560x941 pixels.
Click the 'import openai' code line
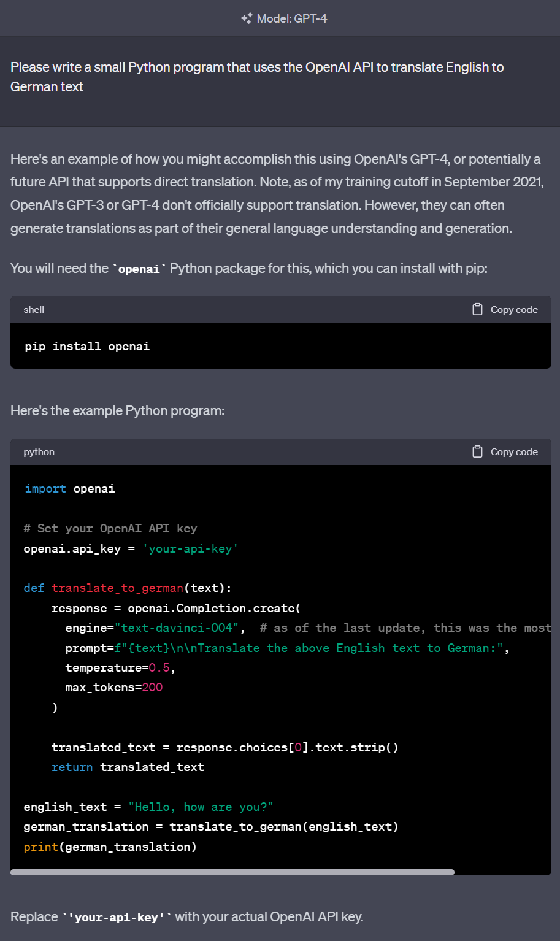point(69,489)
